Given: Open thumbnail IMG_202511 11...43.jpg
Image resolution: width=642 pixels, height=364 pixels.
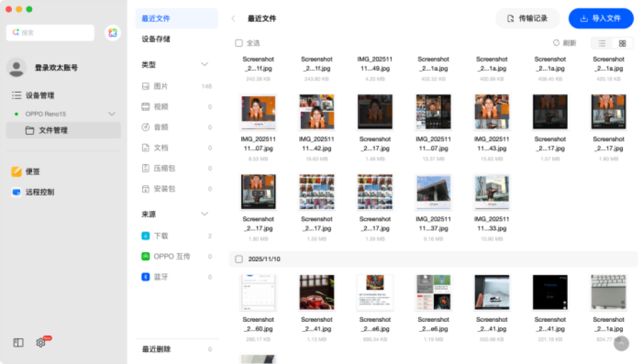Looking at the screenshot, I should [x=492, y=112].
